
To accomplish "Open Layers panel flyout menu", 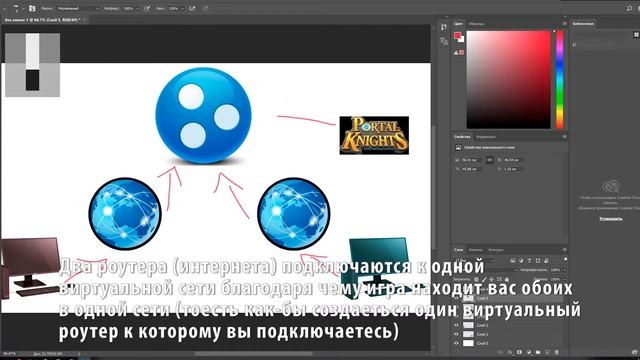I will pyautogui.click(x=564, y=249).
